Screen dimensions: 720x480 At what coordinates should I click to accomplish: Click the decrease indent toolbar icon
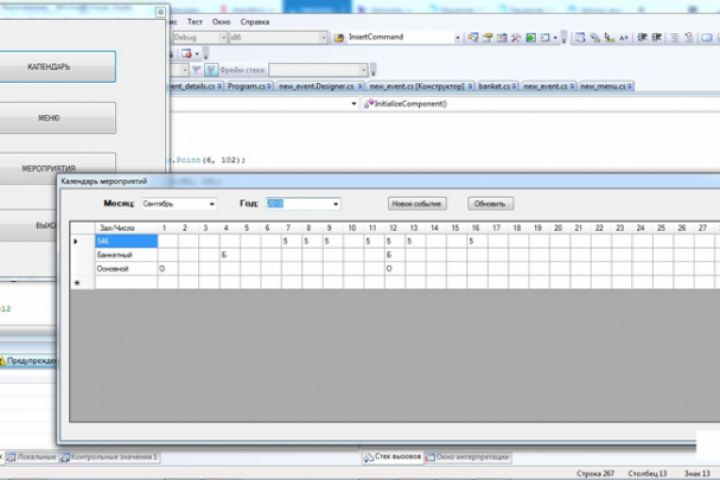coord(642,38)
